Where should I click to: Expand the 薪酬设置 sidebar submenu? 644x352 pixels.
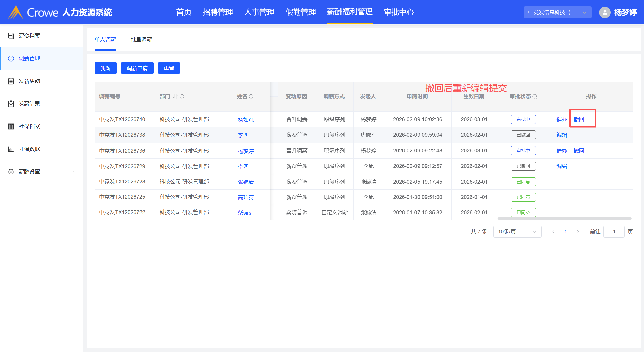[73, 172]
